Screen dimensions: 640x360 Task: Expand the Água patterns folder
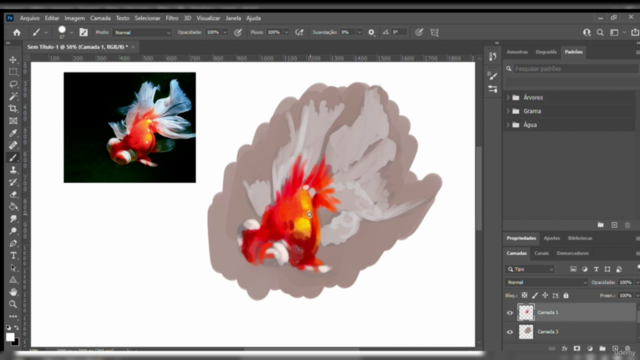coord(508,125)
